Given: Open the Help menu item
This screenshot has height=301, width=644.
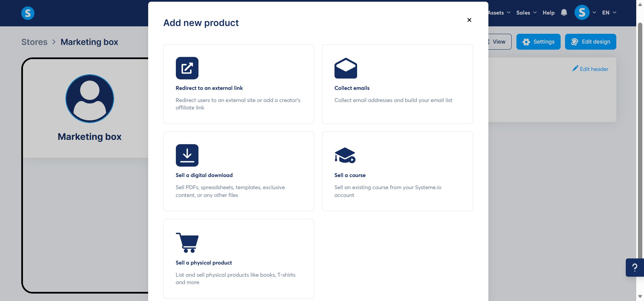Looking at the screenshot, I should pyautogui.click(x=548, y=12).
